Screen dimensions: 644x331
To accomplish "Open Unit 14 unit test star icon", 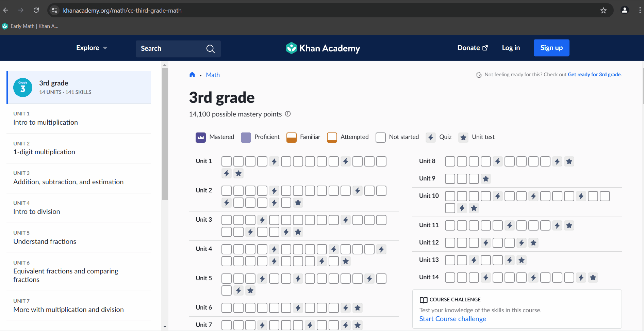I will tap(593, 278).
